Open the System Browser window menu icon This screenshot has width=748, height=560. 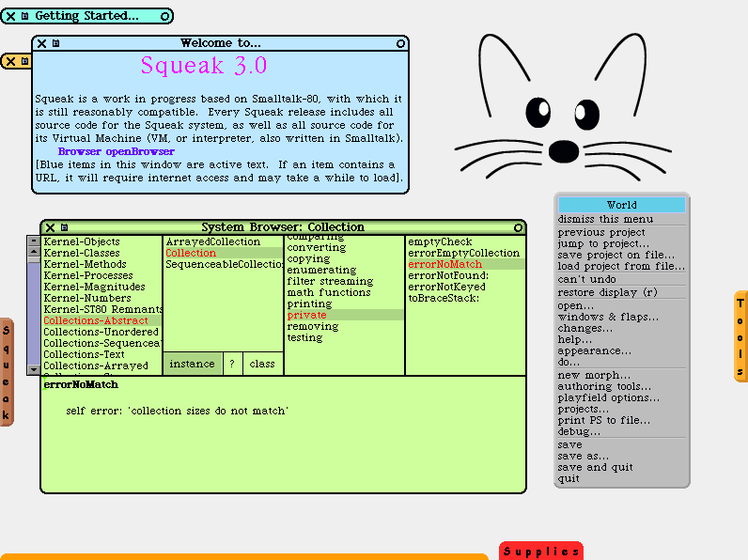coord(65,227)
